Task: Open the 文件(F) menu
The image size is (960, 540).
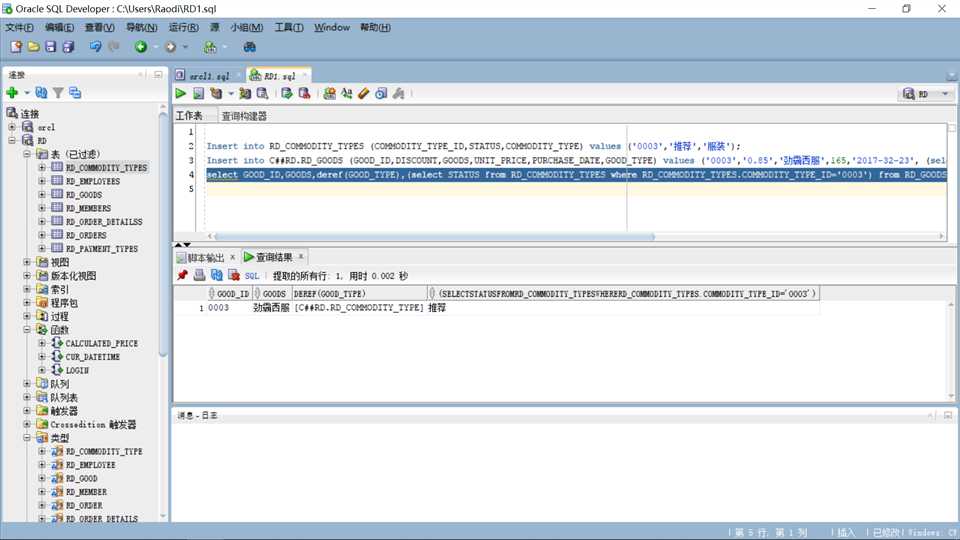Action: point(19,28)
